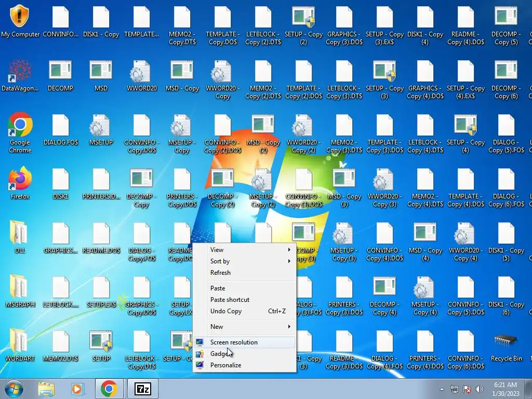This screenshot has height=399, width=532.
Task: Select the SETUP - Copy (2) icon
Action: tap(303, 25)
